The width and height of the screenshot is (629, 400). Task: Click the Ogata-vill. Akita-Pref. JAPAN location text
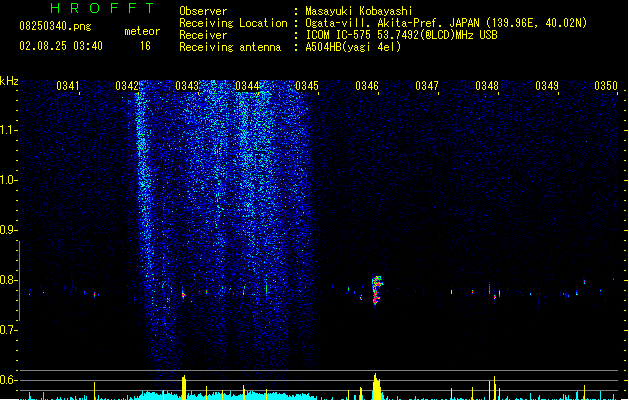pyautogui.click(x=446, y=23)
